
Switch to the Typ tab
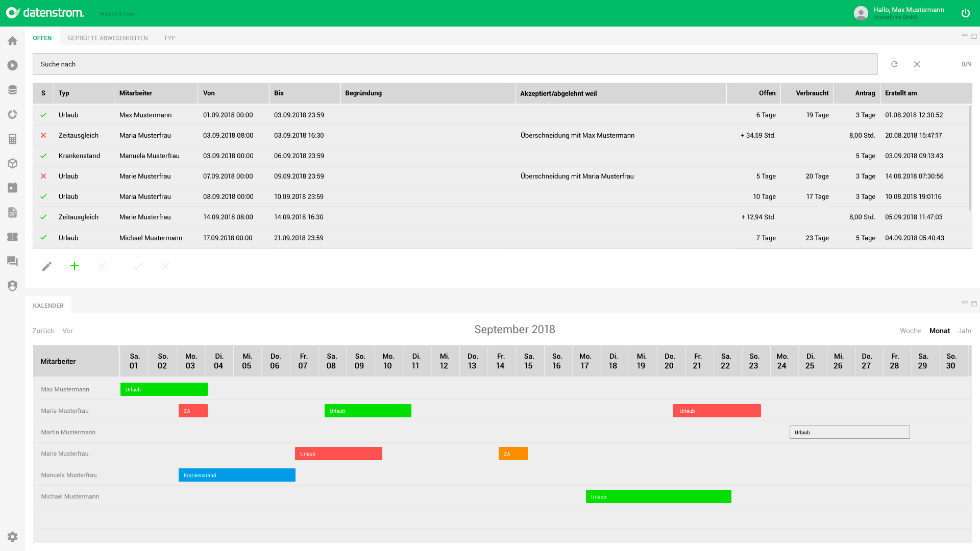tap(169, 38)
